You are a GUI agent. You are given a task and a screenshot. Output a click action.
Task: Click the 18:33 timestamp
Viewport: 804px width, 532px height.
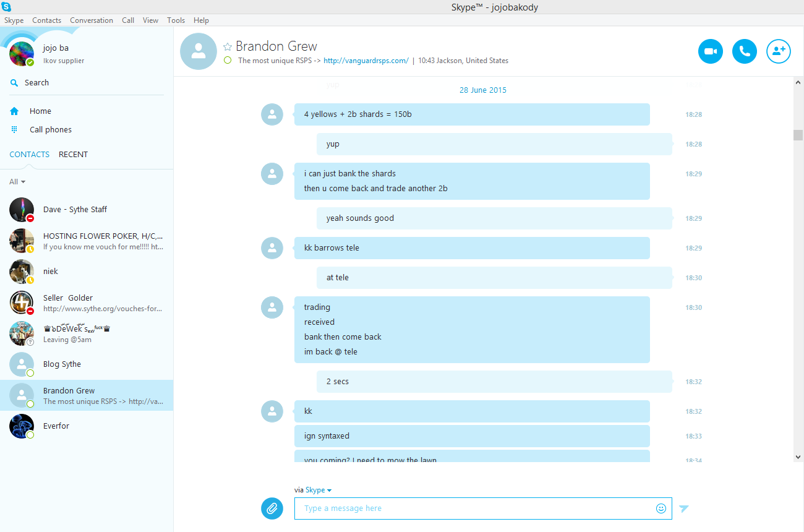(693, 436)
